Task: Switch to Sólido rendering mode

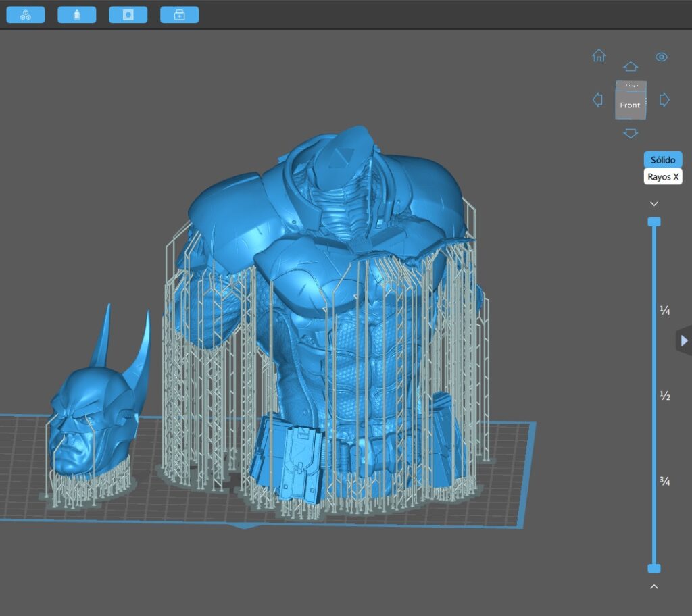Action: (x=662, y=159)
